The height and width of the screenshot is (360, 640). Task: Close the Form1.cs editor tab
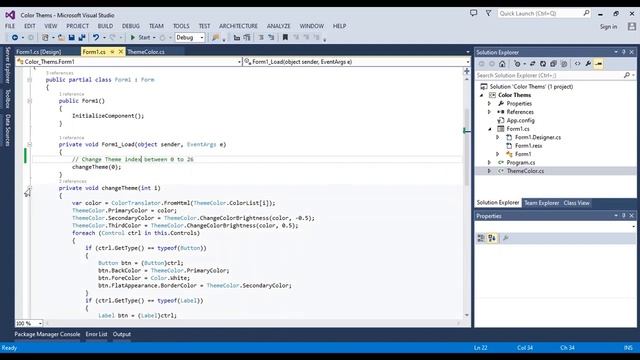[x=121, y=52]
